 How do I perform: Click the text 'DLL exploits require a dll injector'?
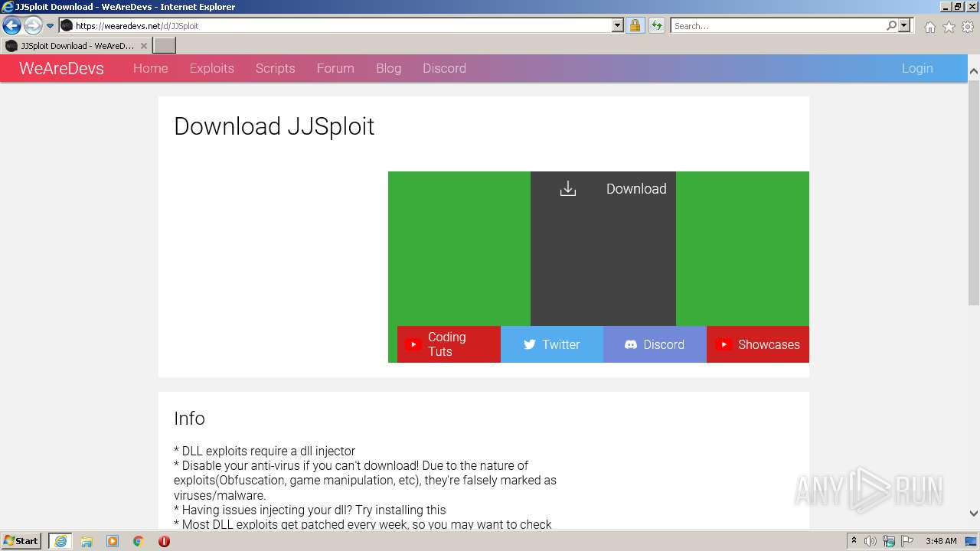coord(269,451)
